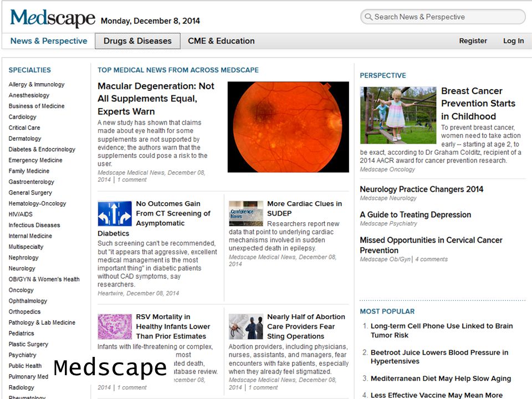Open 1 comment under Macular Degeneration article
The height and width of the screenshot is (399, 532).
click(x=132, y=180)
